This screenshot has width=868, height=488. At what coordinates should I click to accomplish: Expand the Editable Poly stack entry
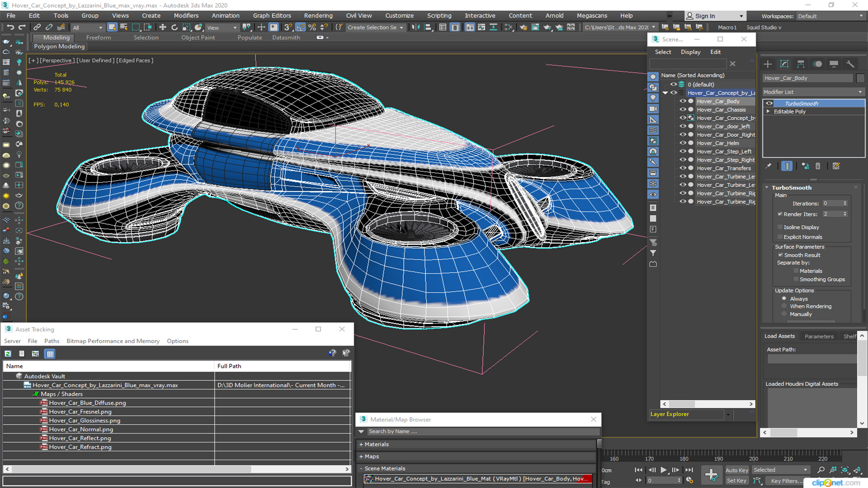pos(768,112)
